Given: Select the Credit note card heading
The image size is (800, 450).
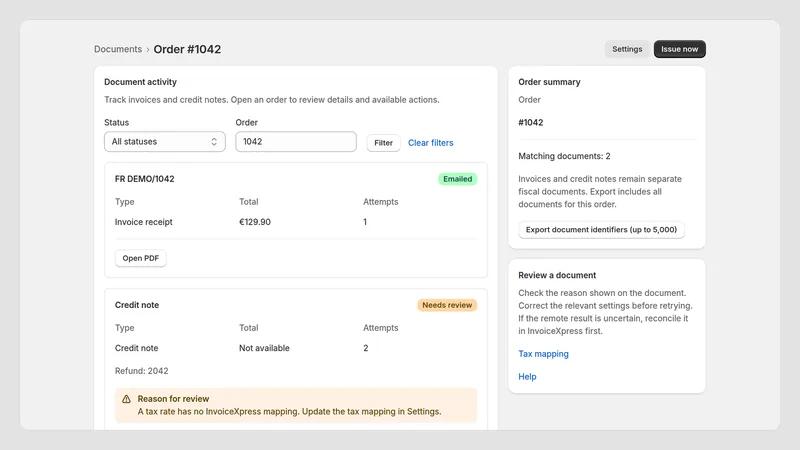Looking at the screenshot, I should [x=137, y=305].
